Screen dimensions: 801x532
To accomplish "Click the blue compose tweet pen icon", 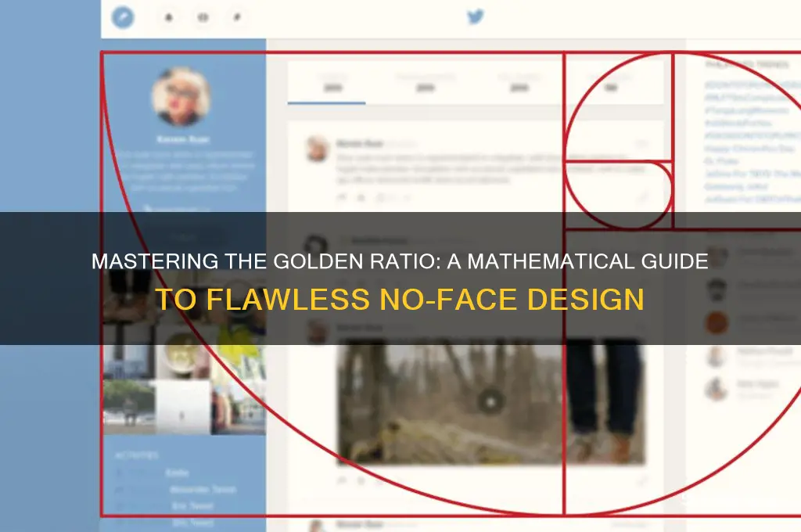I will [x=123, y=17].
